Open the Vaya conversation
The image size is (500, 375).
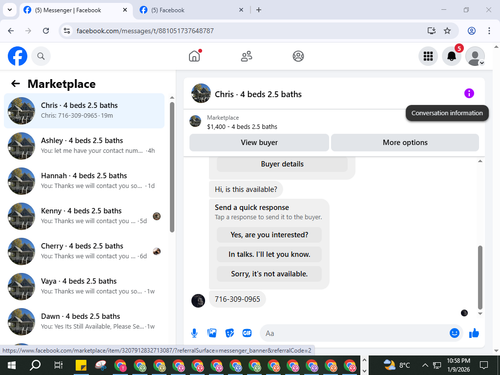click(x=84, y=286)
